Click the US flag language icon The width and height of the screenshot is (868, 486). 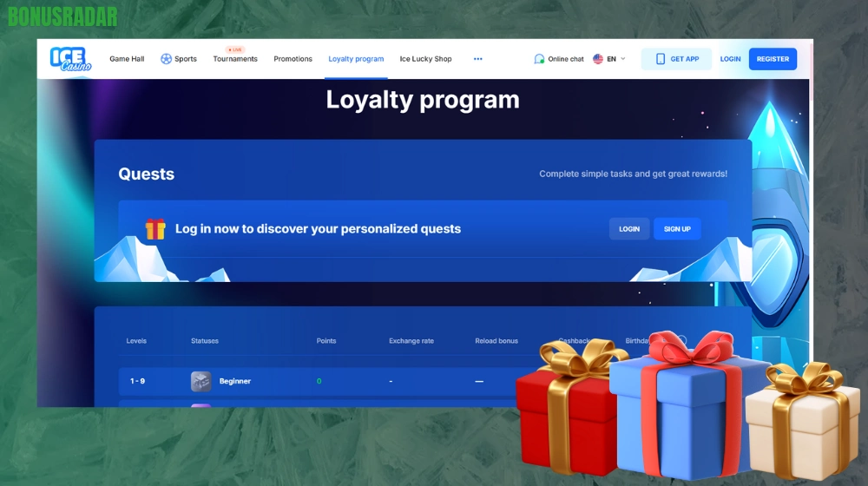[598, 59]
